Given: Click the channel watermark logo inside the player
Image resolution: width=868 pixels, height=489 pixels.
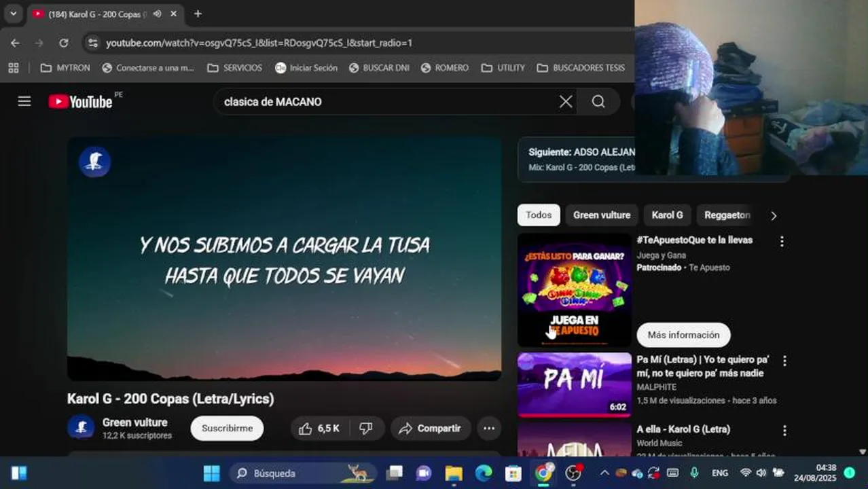Looking at the screenshot, I should pyautogui.click(x=94, y=162).
